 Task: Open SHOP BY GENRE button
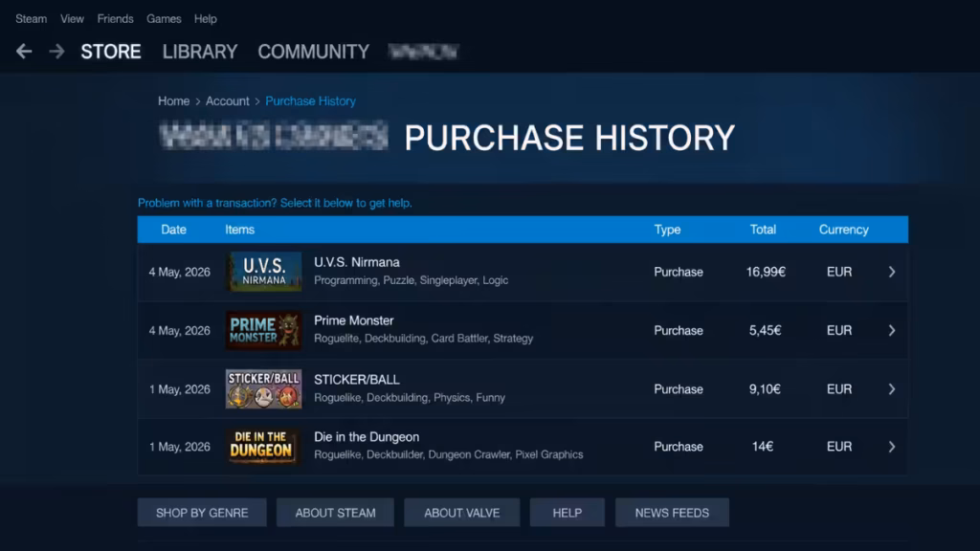(202, 513)
